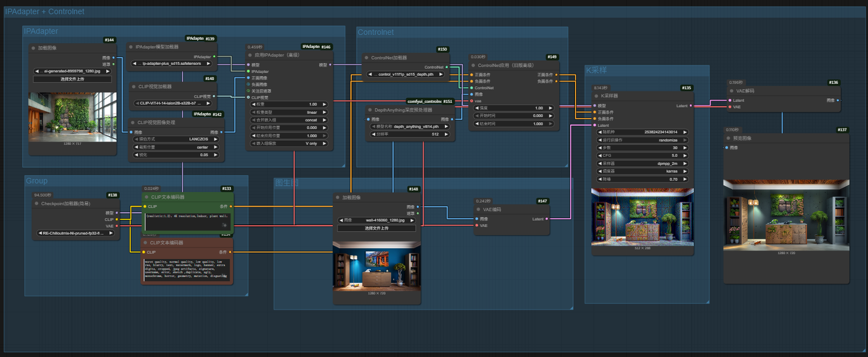Click 选择文件上传 in 加载图像 node #148
Screen dimensions: 868x357
[377, 229]
